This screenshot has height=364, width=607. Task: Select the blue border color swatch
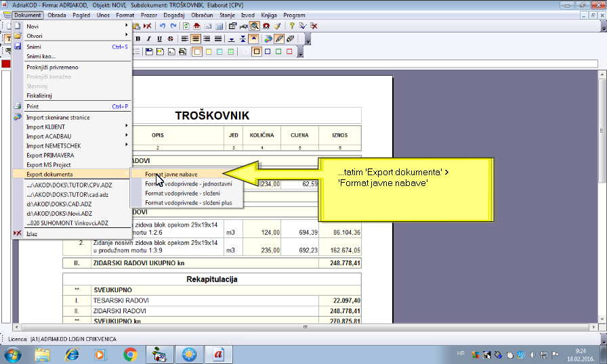click(268, 51)
